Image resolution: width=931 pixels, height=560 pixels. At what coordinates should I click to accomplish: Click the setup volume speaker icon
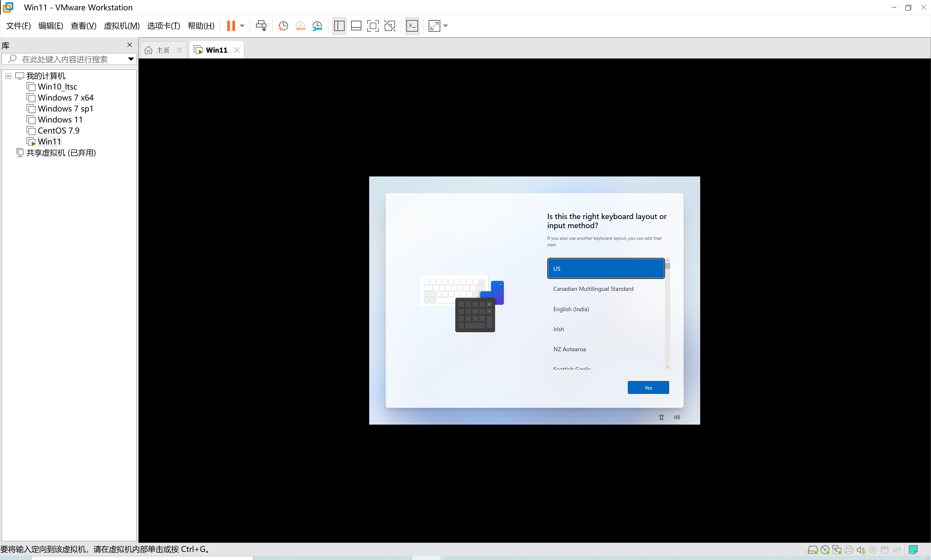pyautogui.click(x=677, y=417)
